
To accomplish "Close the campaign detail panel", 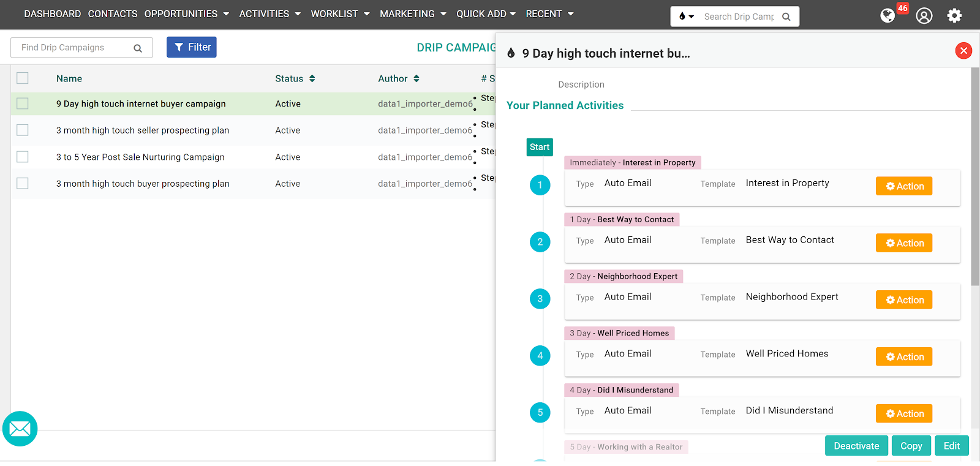I will pos(963,51).
